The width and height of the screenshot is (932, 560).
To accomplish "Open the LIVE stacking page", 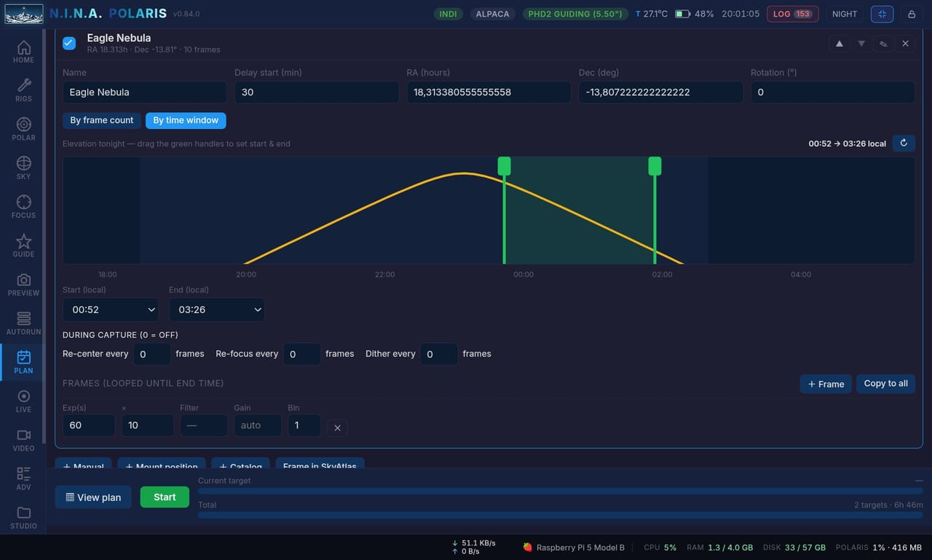I will tap(23, 401).
